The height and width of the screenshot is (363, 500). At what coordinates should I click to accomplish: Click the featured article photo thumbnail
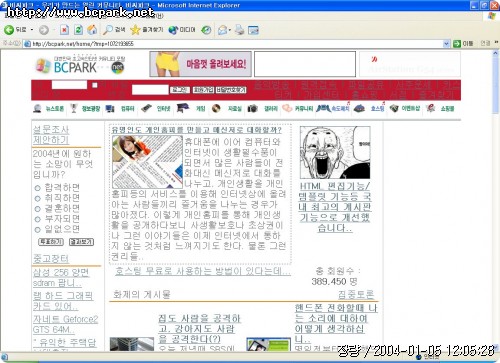pyautogui.click(x=147, y=162)
